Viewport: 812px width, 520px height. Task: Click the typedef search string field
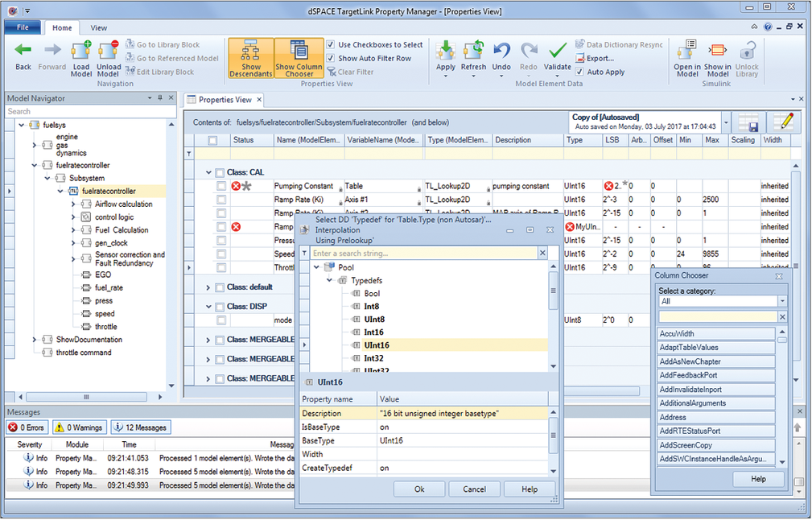coord(423,254)
